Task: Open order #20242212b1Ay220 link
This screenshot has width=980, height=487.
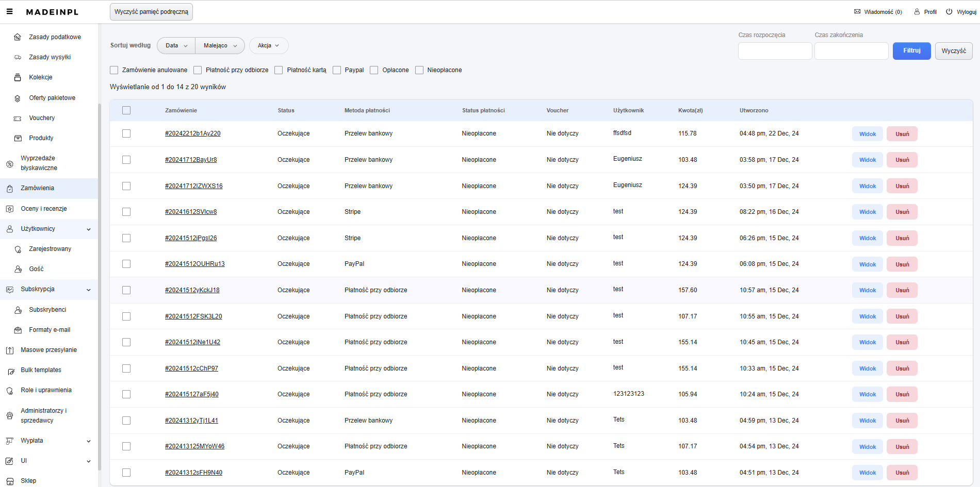Action: pos(192,133)
